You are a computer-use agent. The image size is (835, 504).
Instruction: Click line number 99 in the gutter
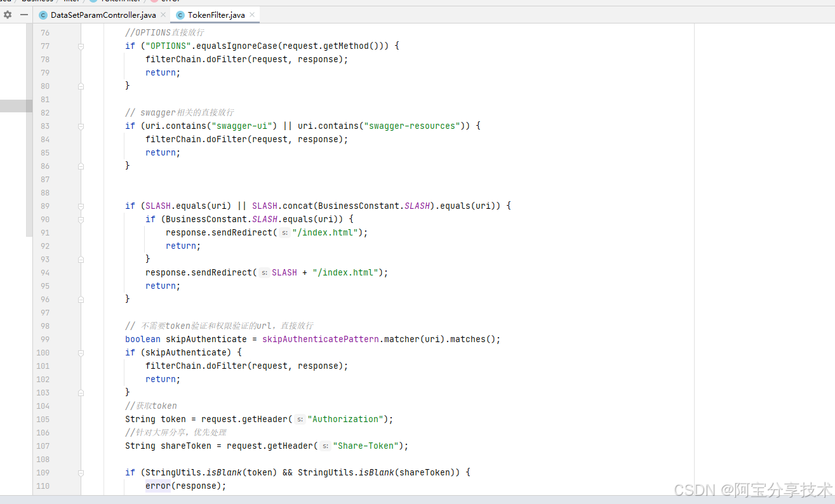pos(44,340)
